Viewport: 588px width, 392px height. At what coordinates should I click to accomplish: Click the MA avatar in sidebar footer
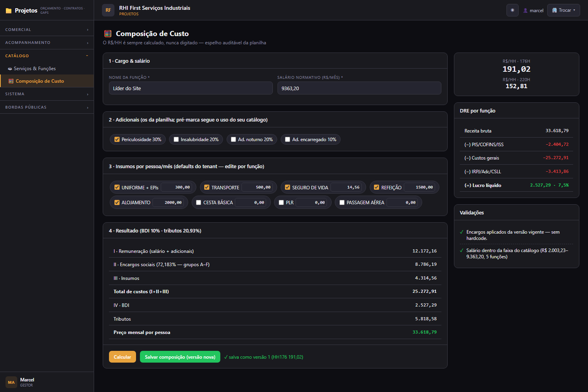coord(11,382)
